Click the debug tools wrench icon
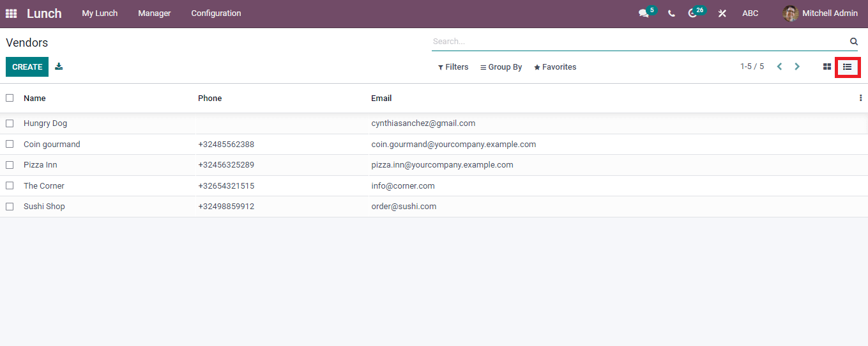Viewport: 868px width, 346px height. 722,13
